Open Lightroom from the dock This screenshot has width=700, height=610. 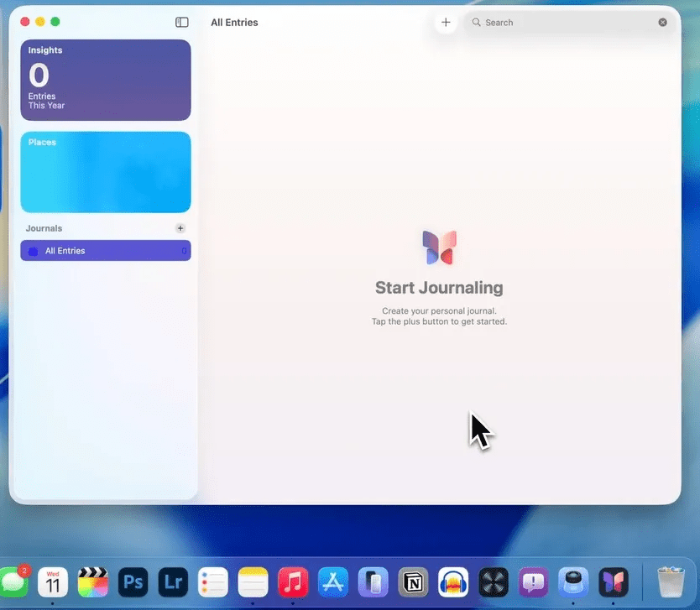(174, 581)
